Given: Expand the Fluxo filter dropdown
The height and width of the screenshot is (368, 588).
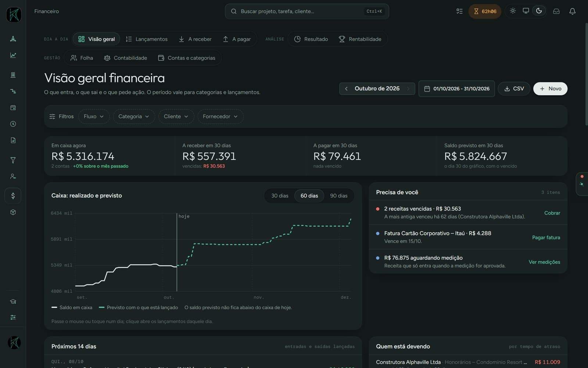Looking at the screenshot, I should click(x=94, y=116).
